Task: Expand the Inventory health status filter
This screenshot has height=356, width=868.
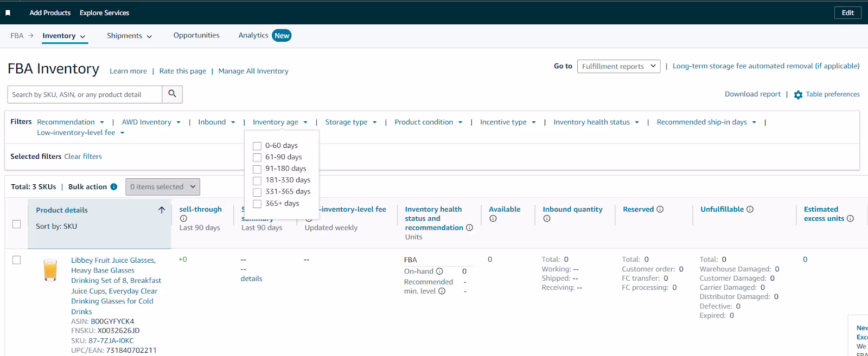Action: coord(596,122)
